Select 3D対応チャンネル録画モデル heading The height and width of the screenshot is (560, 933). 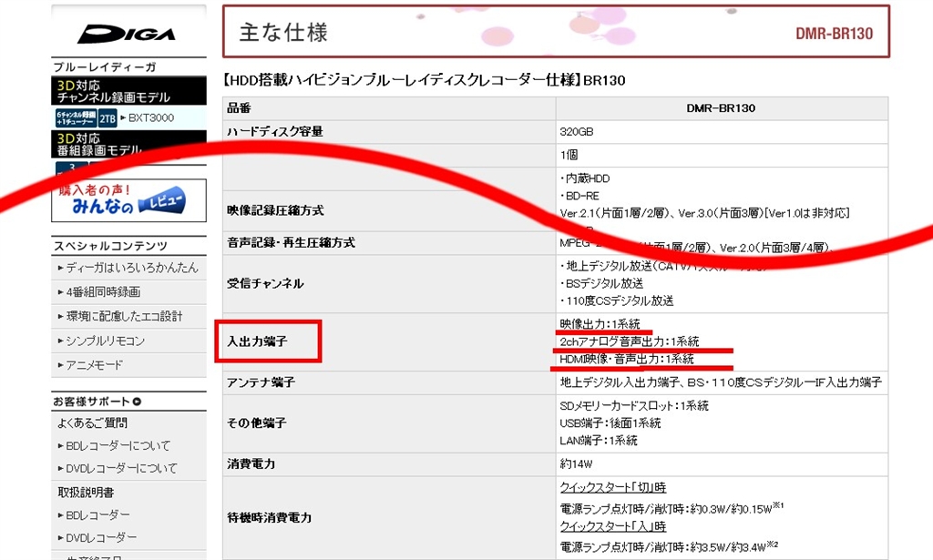pos(128,91)
